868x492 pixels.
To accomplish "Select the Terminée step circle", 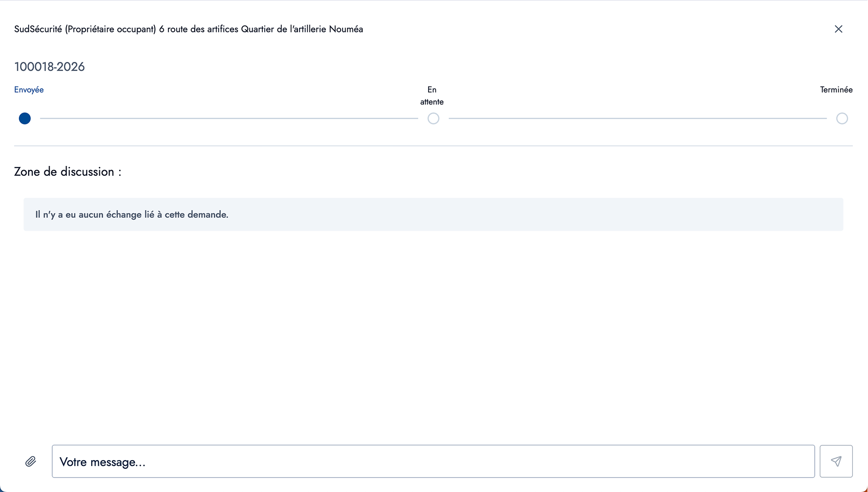I will tap(842, 118).
